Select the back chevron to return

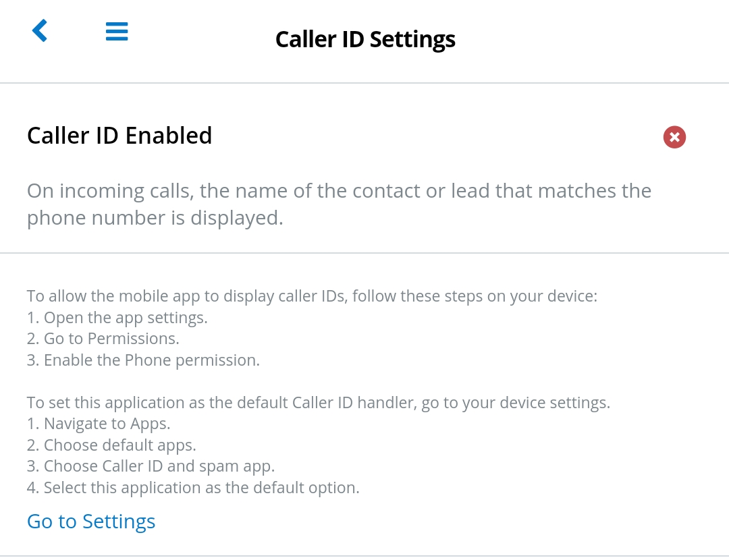39,30
